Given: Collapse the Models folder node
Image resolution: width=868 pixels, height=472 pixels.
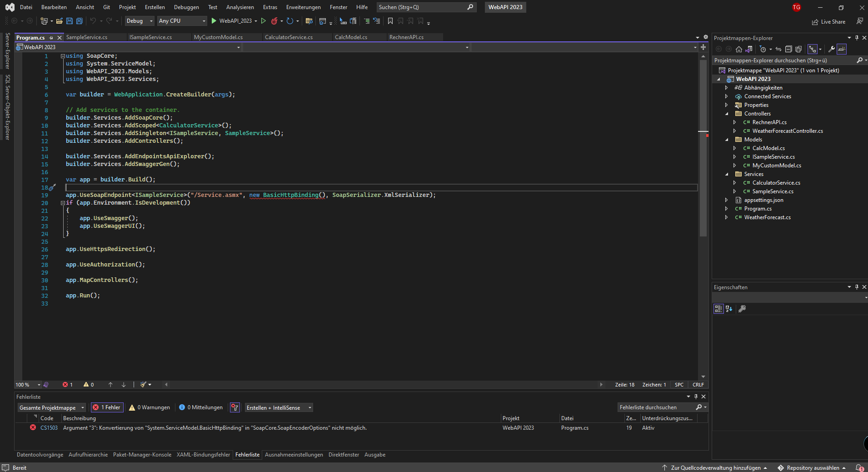Looking at the screenshot, I should click(727, 140).
